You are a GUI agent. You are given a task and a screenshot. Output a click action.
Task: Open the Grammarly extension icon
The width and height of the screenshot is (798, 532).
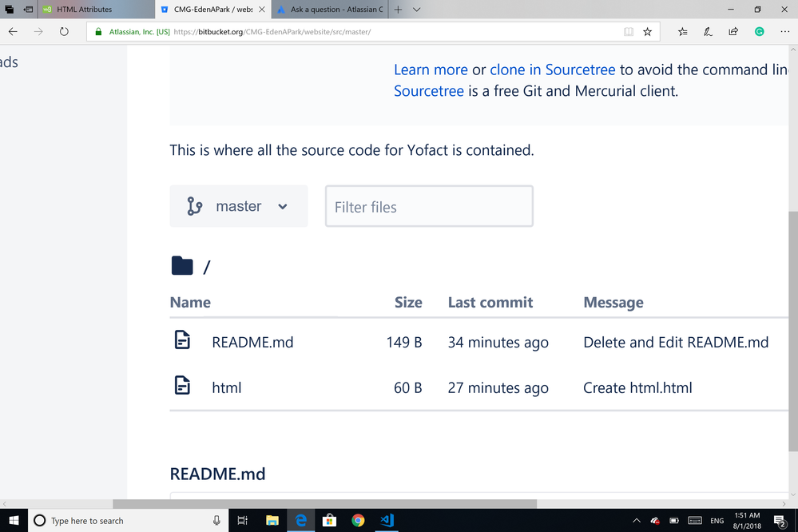coord(758,32)
